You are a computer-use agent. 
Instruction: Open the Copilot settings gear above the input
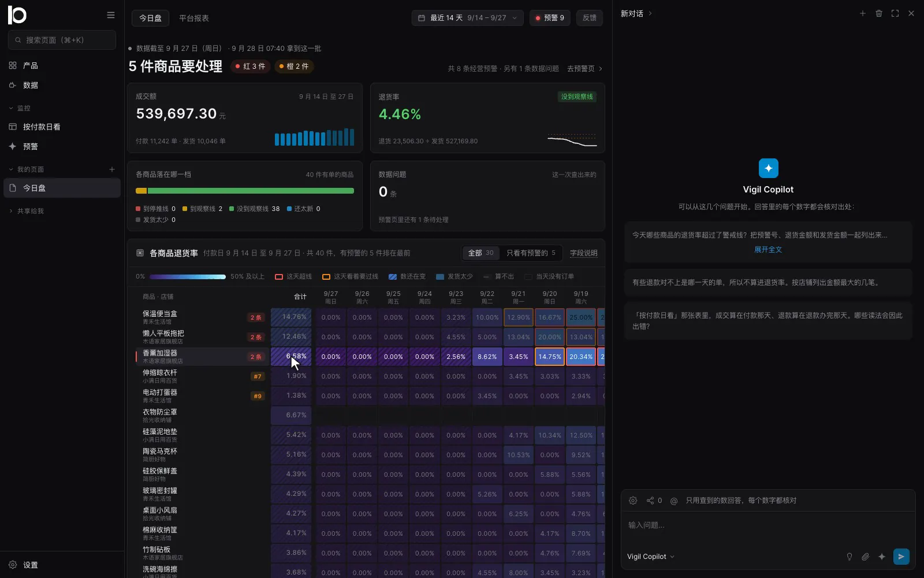(x=633, y=501)
